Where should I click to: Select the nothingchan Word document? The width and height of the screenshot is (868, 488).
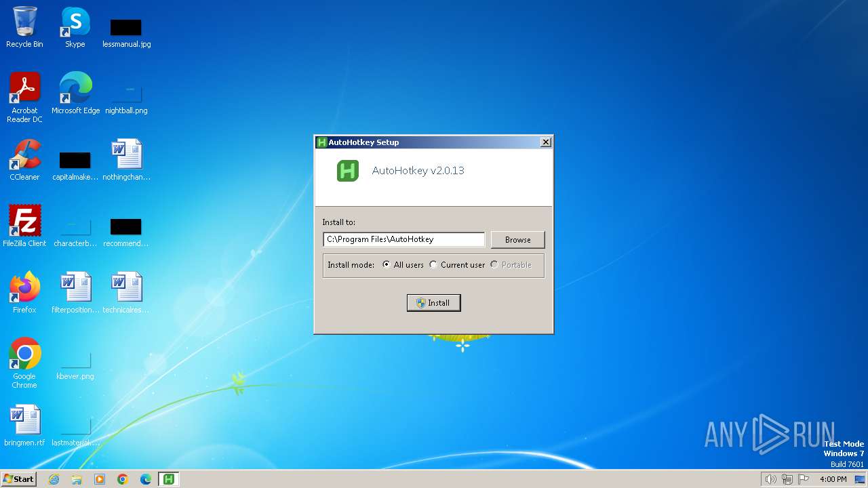tap(126, 160)
